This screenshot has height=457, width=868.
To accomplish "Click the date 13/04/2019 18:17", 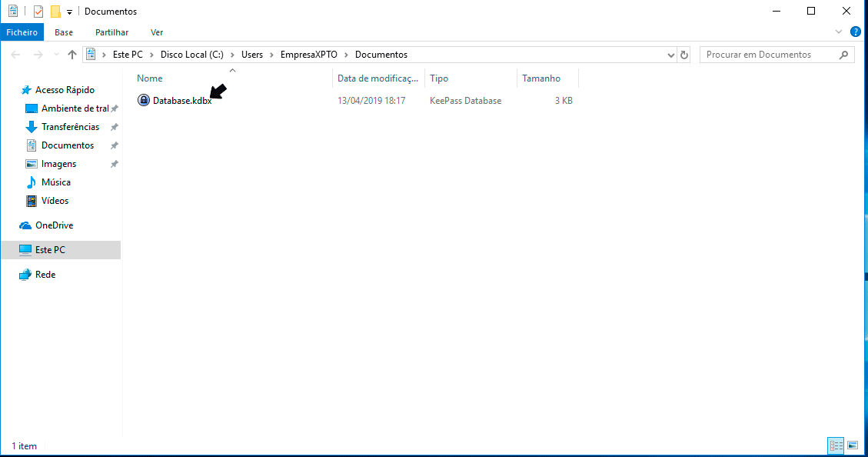I will [371, 100].
